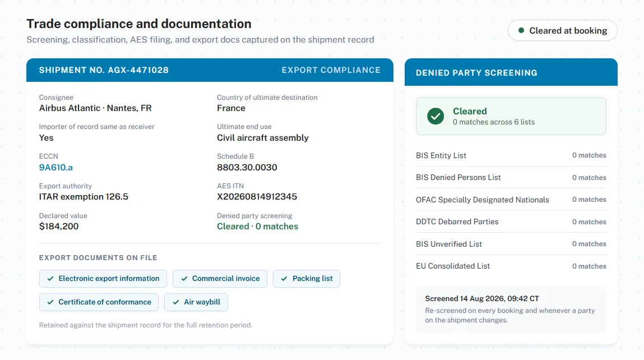644x360 pixels.
Task: Open the Electronic export information document
Action: (103, 279)
